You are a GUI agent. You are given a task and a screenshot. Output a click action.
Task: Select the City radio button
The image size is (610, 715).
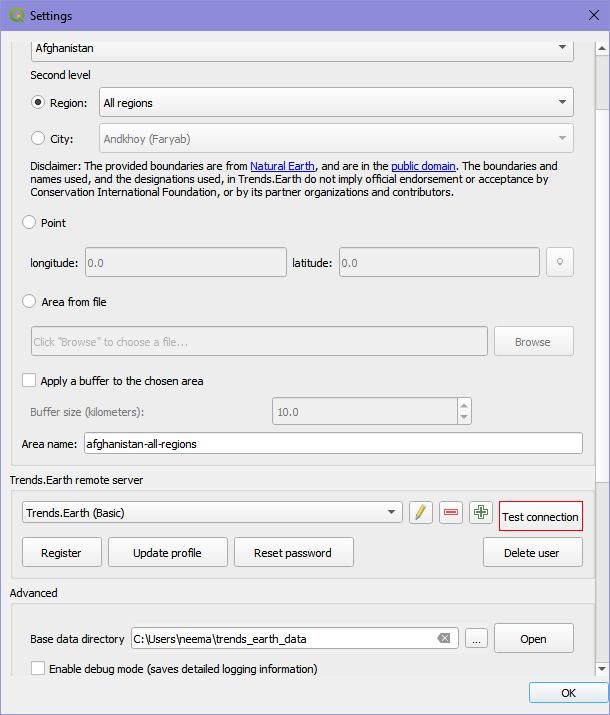coord(38,138)
